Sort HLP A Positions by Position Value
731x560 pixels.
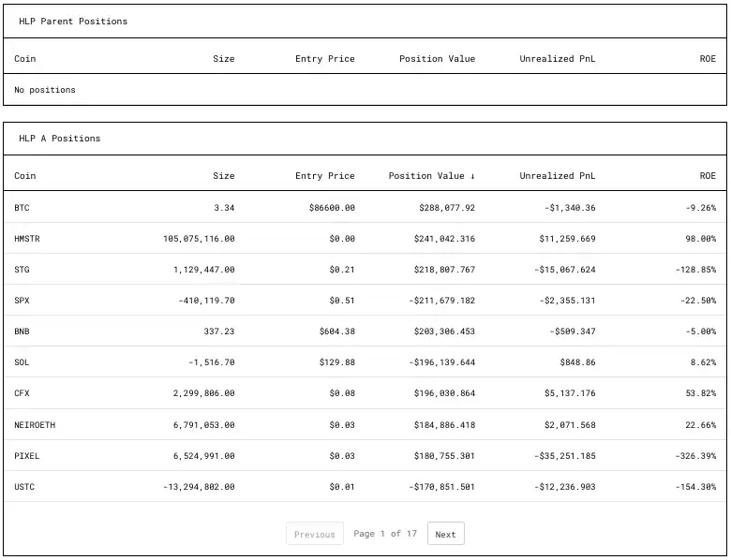coord(431,176)
